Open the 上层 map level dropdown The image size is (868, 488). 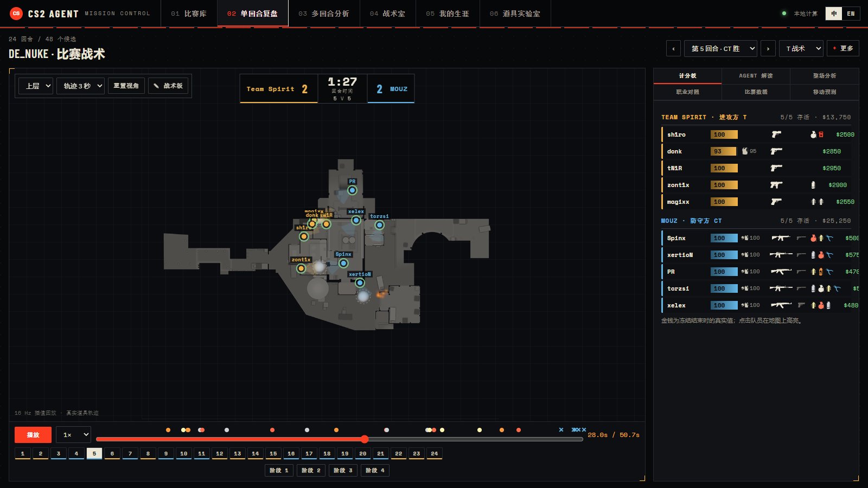36,86
